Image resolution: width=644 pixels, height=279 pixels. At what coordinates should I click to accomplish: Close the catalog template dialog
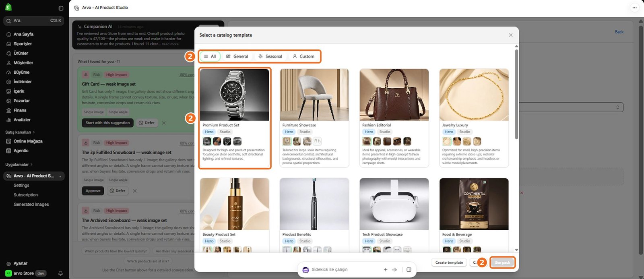point(511,35)
